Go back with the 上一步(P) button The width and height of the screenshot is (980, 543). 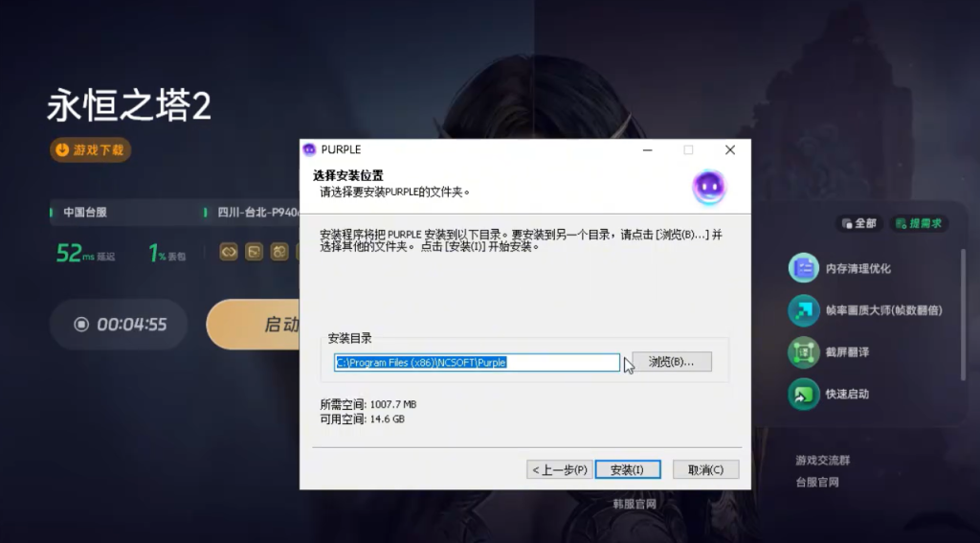click(559, 469)
